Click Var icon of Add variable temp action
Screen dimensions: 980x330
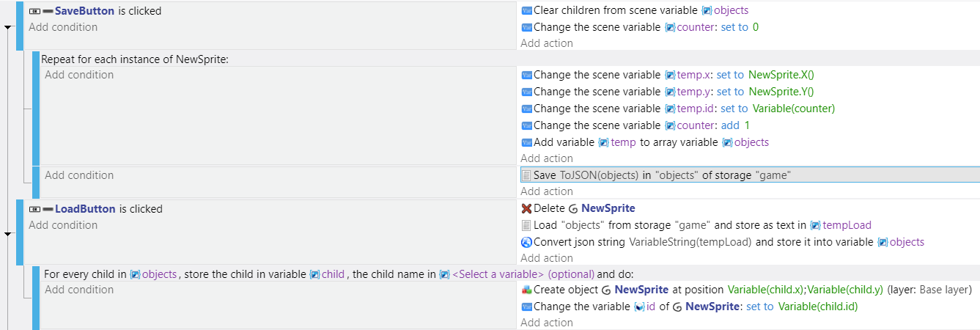tap(526, 142)
